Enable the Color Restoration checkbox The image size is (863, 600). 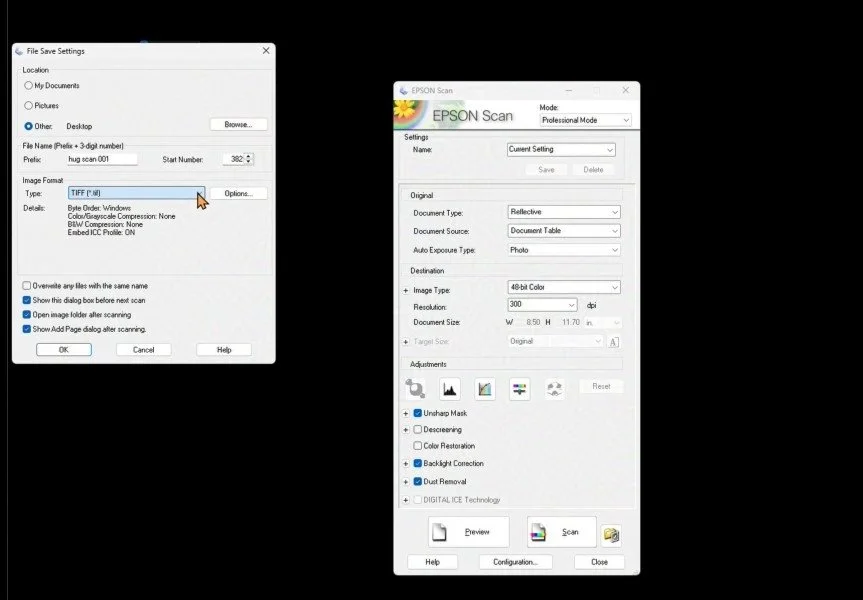(x=418, y=445)
